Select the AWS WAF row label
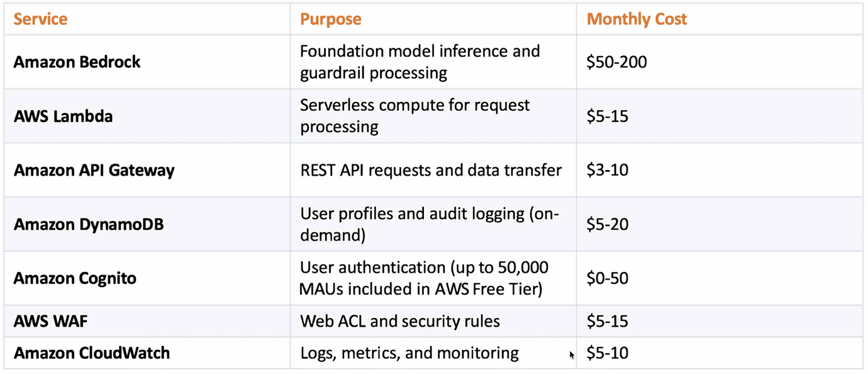Image resolution: width=868 pixels, height=374 pixels. pos(50,321)
